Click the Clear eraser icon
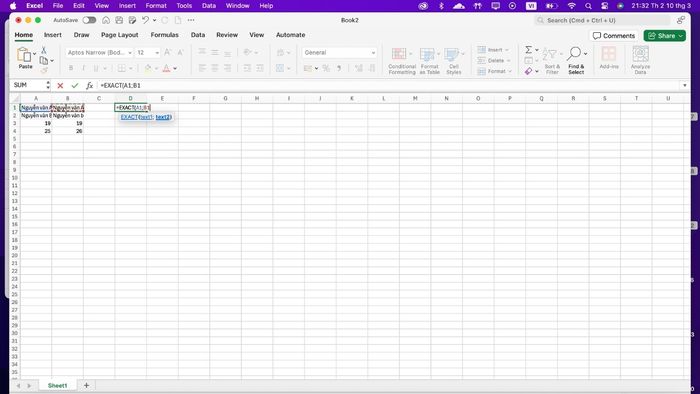Image resolution: width=700 pixels, height=394 pixels. [x=529, y=71]
